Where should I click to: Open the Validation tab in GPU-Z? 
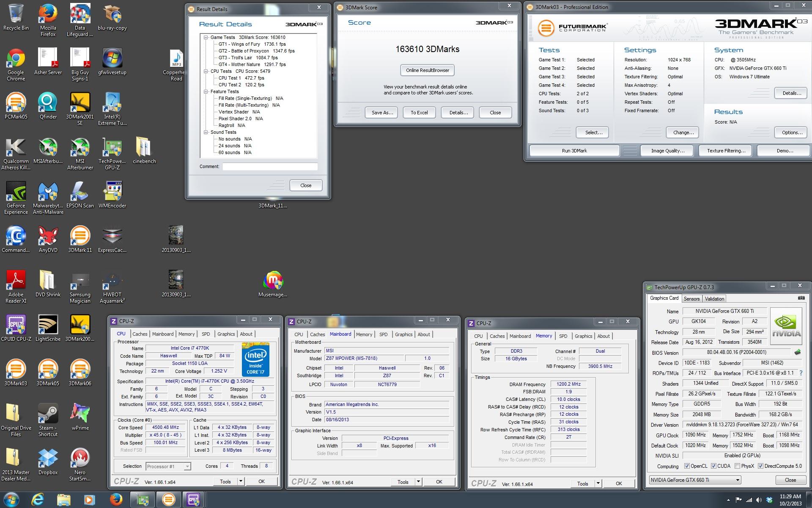(x=714, y=299)
